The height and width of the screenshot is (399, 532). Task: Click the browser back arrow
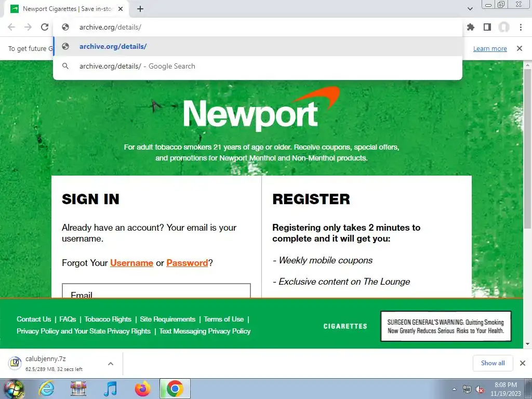click(x=11, y=27)
